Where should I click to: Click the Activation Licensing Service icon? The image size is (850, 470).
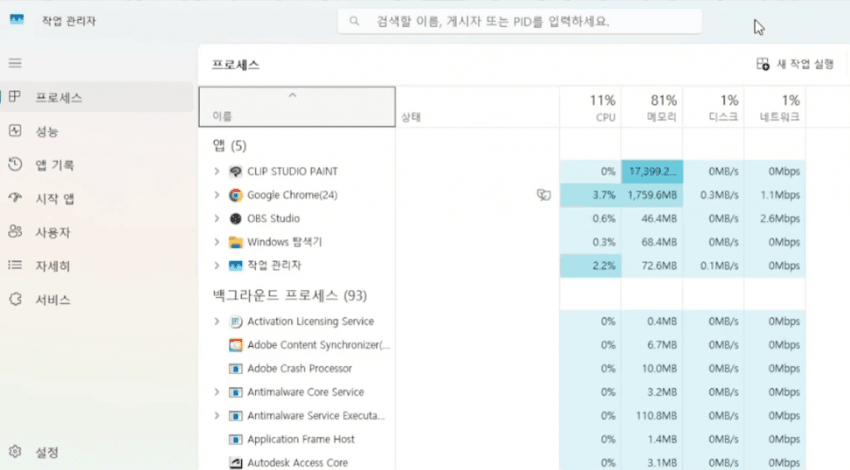click(x=235, y=321)
